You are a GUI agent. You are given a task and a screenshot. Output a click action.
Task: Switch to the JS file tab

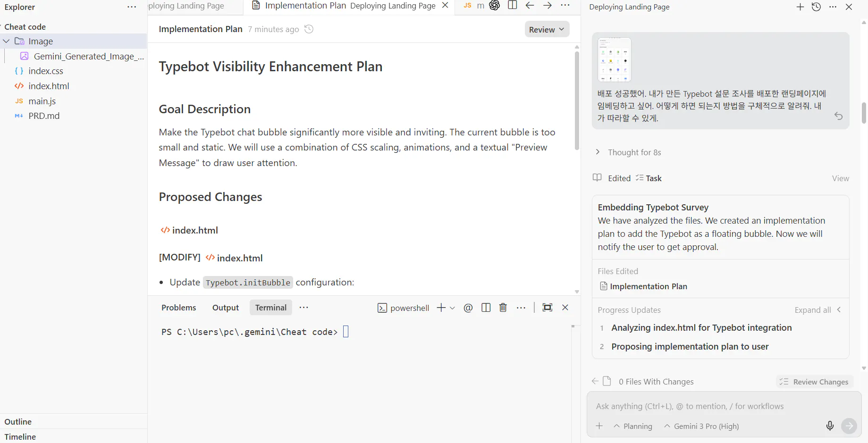(x=474, y=6)
